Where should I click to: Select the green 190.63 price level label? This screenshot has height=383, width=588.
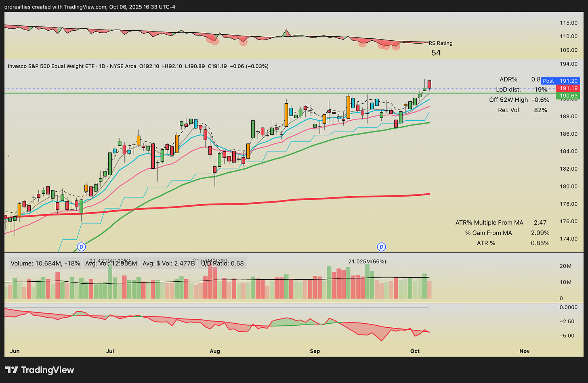568,96
